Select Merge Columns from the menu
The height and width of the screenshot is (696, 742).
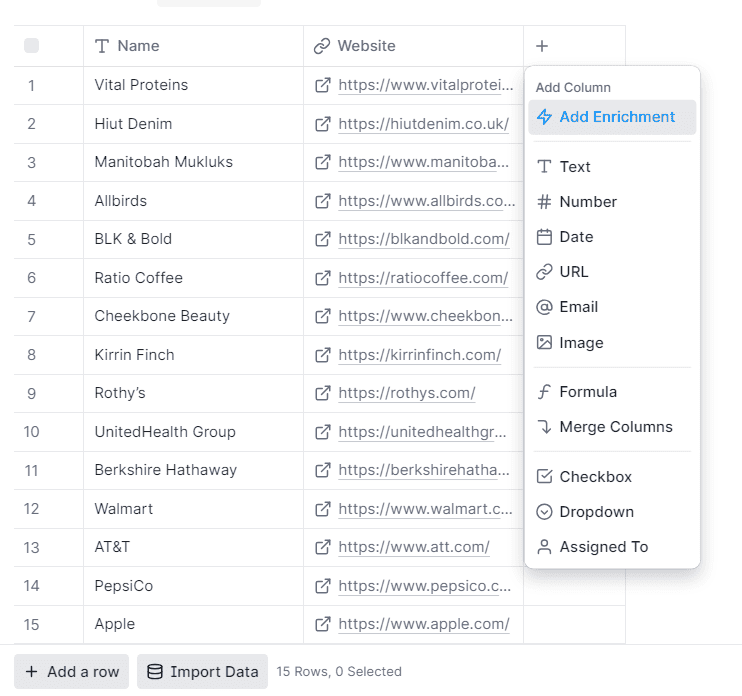click(x=615, y=427)
